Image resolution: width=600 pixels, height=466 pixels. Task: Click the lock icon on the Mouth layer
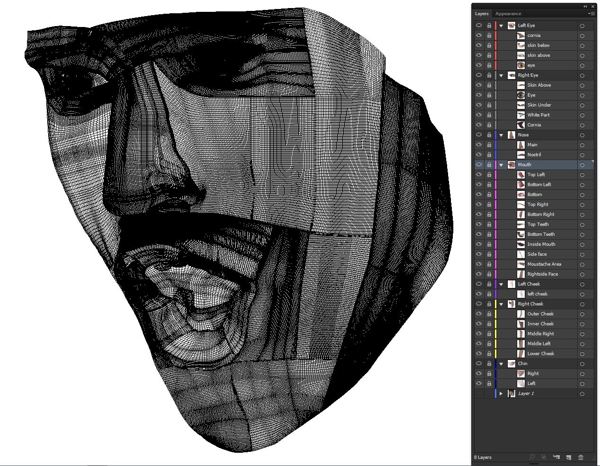tap(489, 165)
